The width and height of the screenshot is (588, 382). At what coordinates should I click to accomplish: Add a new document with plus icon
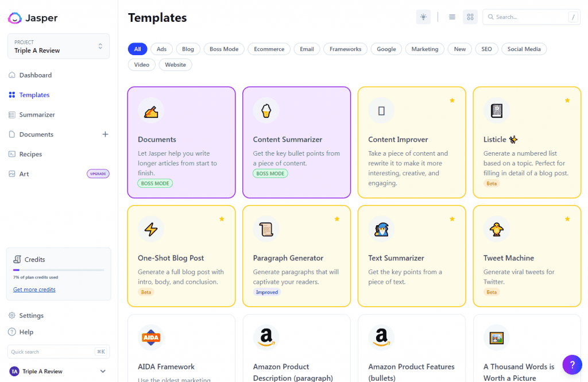[x=106, y=134]
